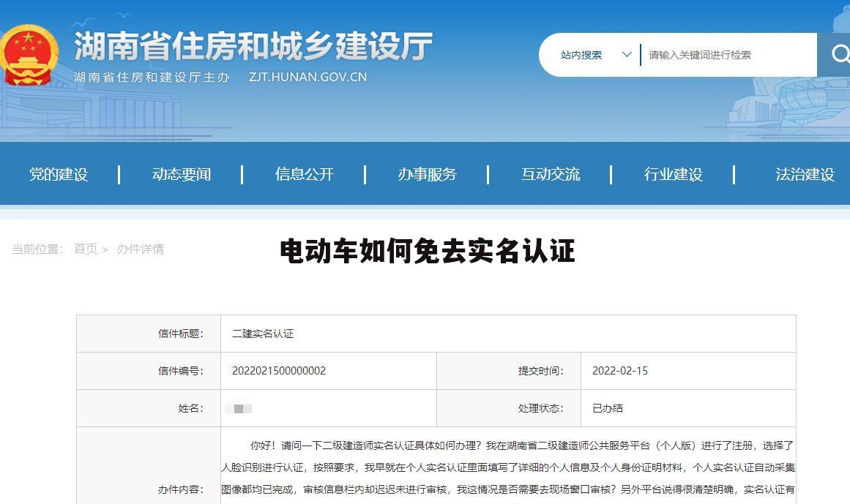Click the submit date 2022-02-15

coord(620,371)
